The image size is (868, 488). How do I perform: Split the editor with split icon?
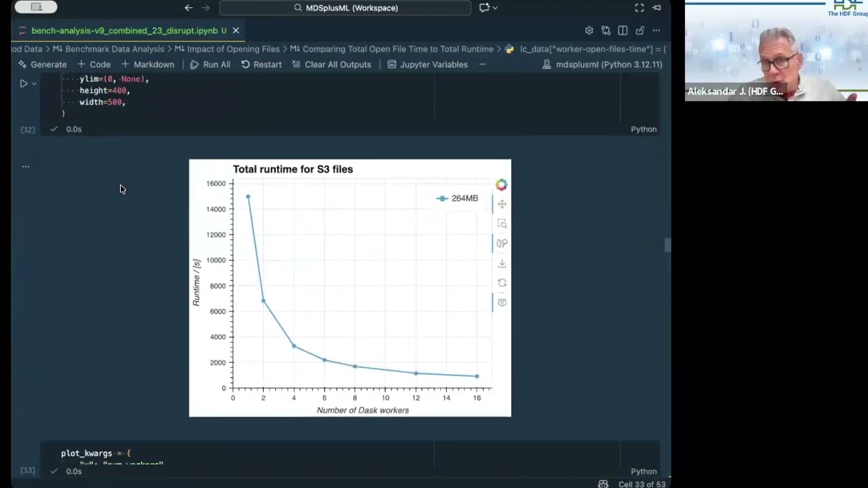click(x=623, y=30)
